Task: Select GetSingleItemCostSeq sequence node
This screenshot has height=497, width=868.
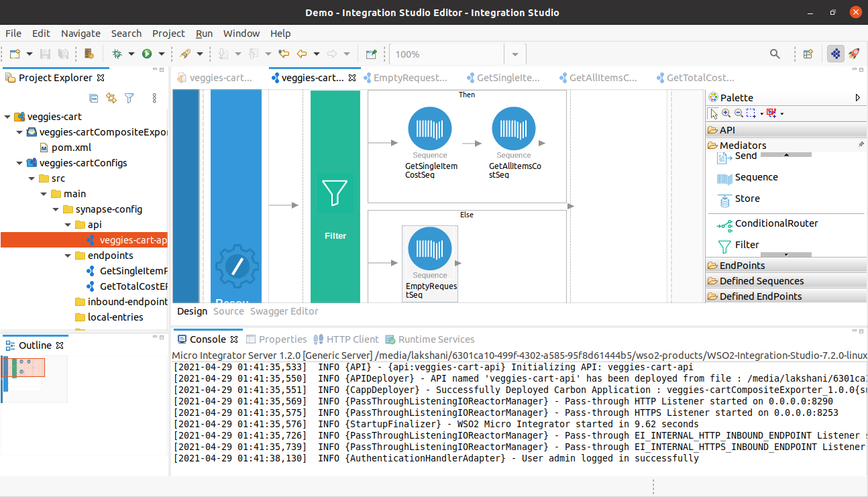Action: [430, 144]
